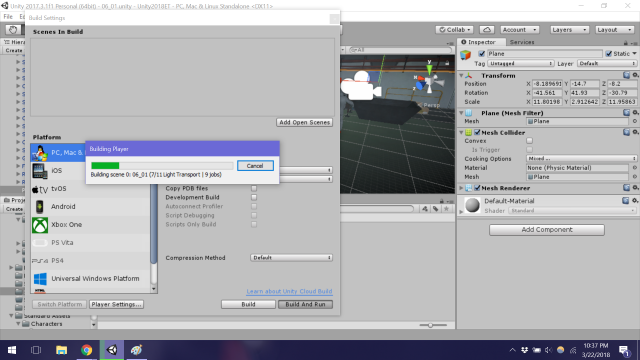
Task: Switch to the Services tab
Action: click(x=522, y=42)
